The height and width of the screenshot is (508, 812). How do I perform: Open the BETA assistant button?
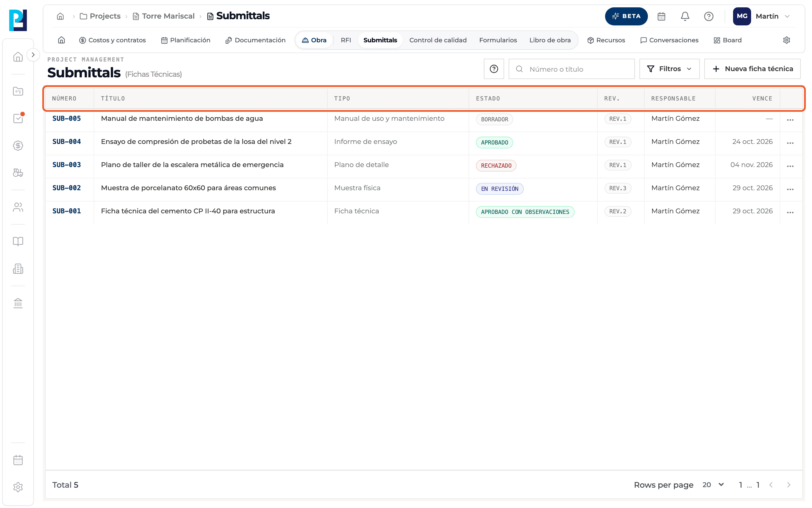click(x=626, y=16)
